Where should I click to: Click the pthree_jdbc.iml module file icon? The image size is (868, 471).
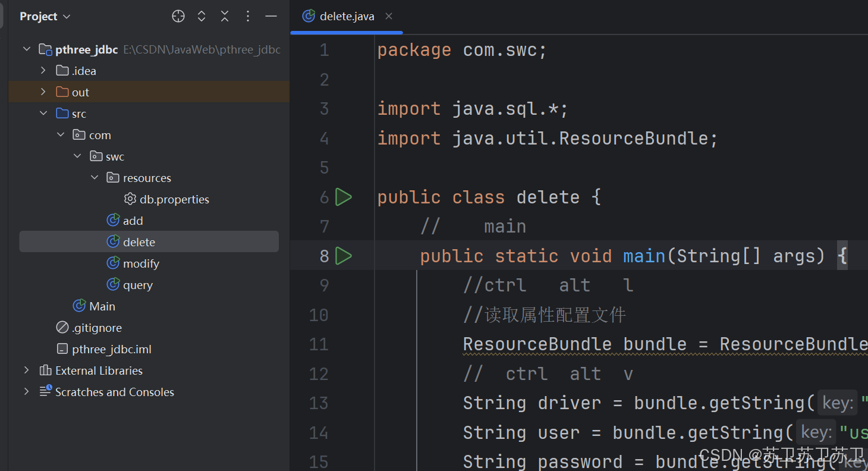62,349
